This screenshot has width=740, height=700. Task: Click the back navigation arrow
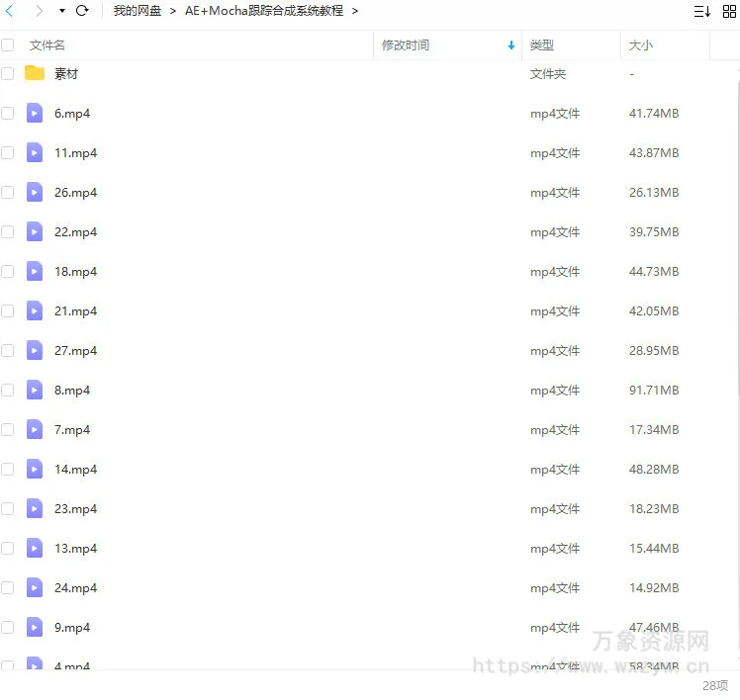10,11
